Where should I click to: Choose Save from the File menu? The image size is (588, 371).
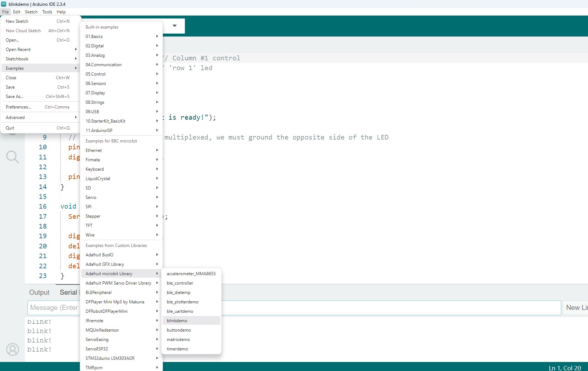click(40, 87)
